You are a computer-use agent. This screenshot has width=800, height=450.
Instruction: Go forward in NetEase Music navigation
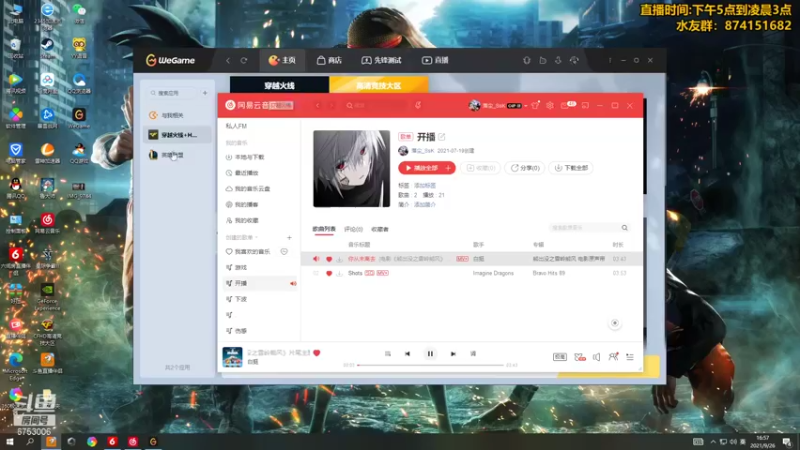pyautogui.click(x=332, y=105)
